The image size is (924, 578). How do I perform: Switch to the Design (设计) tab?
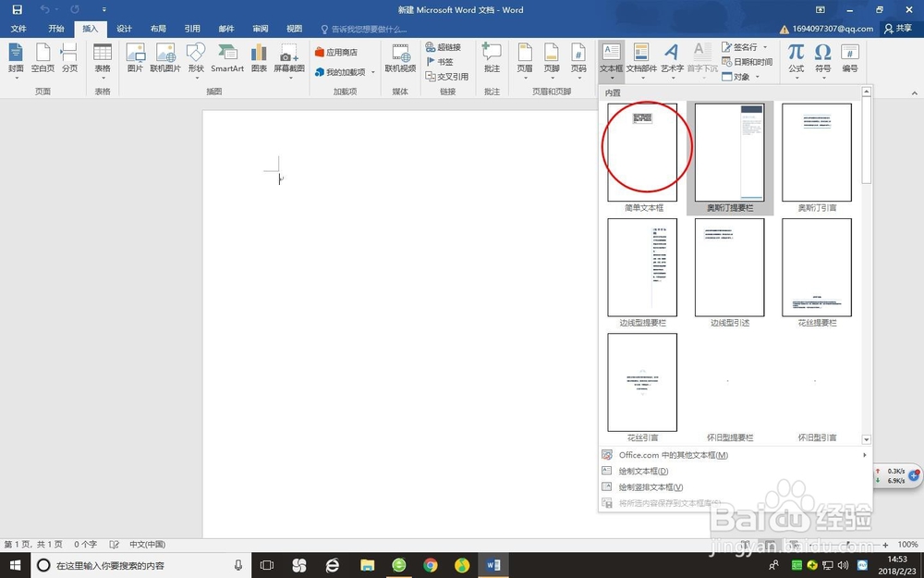125,29
